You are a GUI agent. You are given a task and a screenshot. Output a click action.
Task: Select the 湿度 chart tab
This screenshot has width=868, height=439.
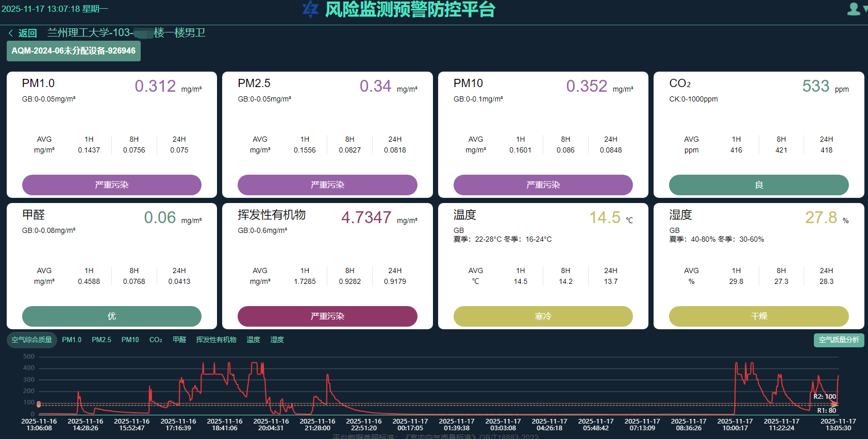tap(277, 340)
